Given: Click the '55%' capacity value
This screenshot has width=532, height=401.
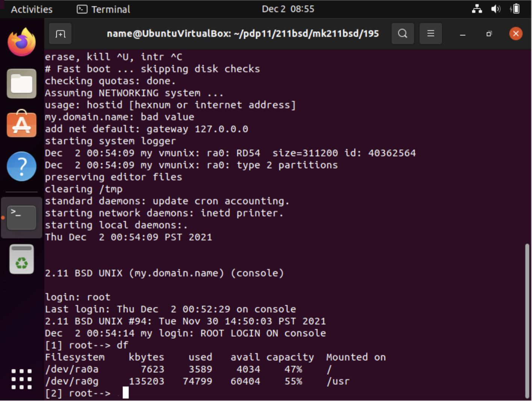Looking at the screenshot, I should coord(293,381).
